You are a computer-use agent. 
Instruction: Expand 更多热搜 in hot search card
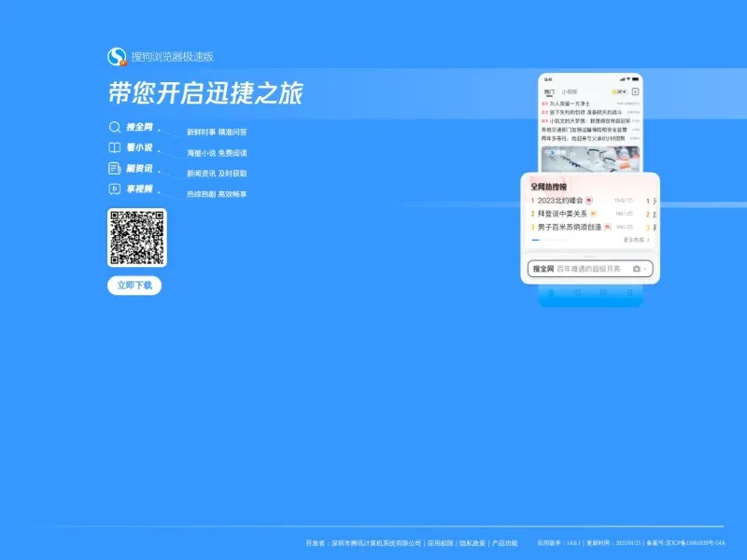click(x=636, y=240)
